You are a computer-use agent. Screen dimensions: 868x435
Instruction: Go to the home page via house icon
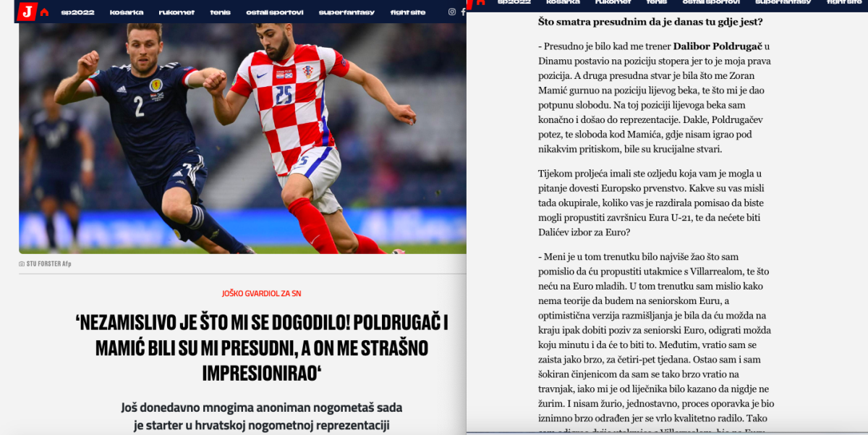pos(45,12)
